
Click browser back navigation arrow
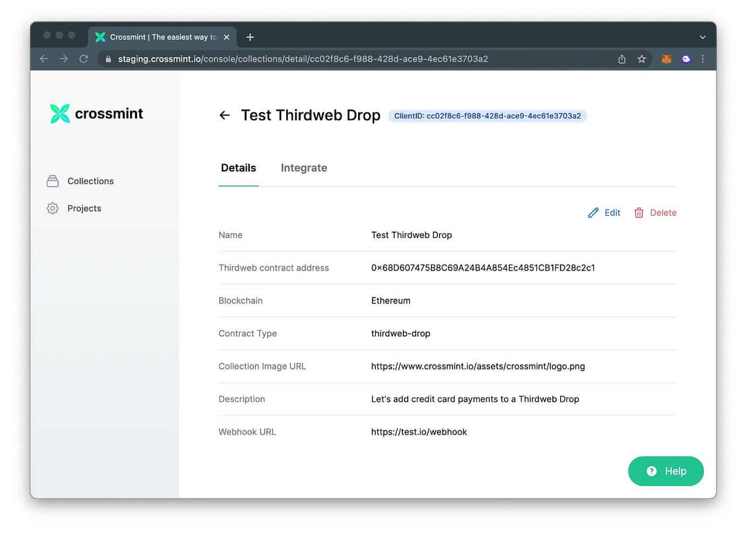pos(44,59)
